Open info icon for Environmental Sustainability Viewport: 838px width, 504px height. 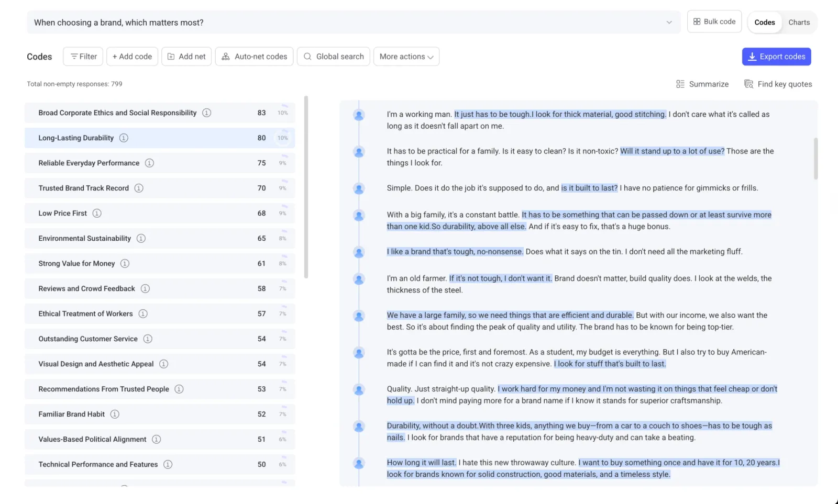point(141,238)
